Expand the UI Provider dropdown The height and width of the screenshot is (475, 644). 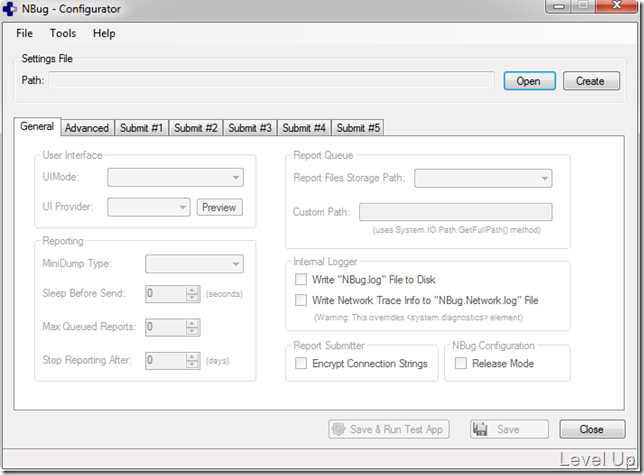click(x=149, y=207)
